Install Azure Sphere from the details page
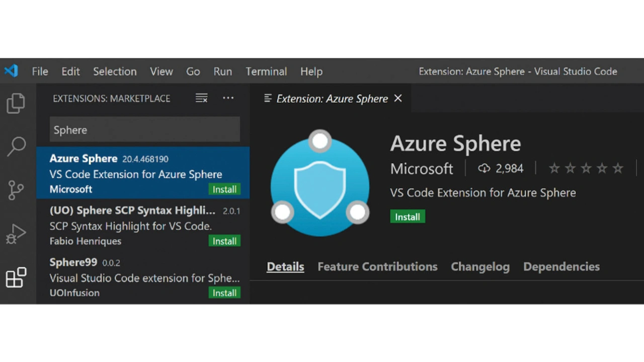Image resolution: width=644 pixels, height=362 pixels. click(408, 216)
